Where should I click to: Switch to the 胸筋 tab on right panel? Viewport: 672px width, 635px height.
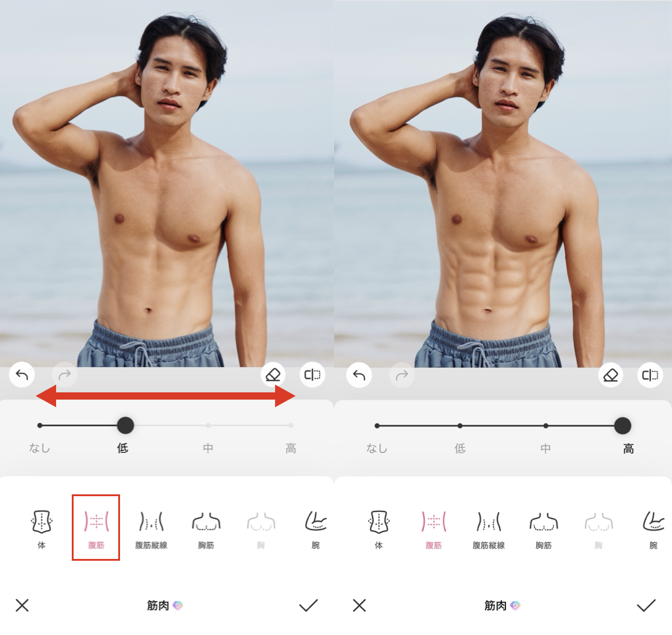coord(544,528)
